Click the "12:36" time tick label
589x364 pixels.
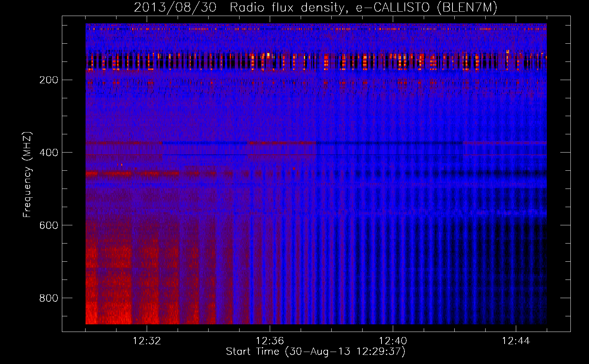pos(270,341)
